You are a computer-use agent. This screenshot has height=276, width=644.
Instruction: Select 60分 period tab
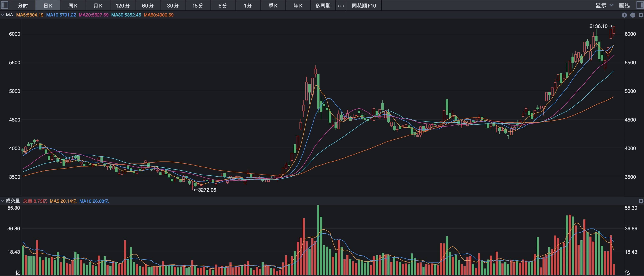click(148, 5)
